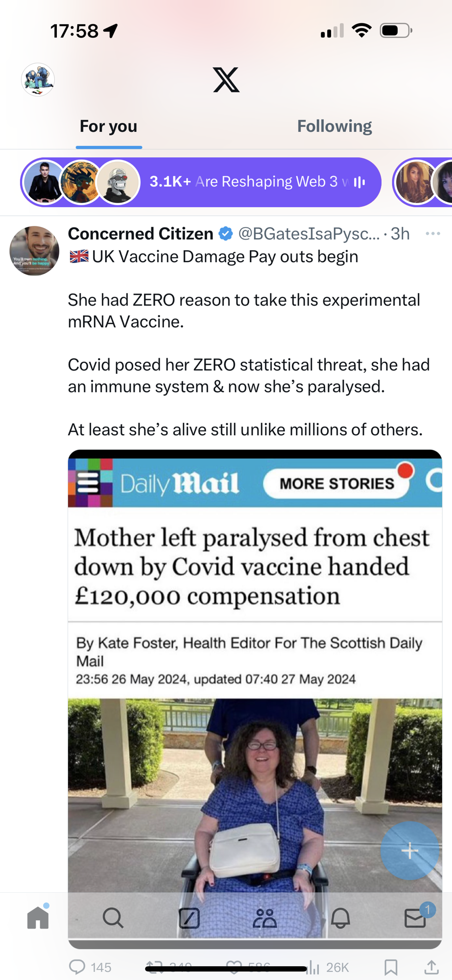Bookmark the Concerned Citizen post
This screenshot has width=452, height=980.
[x=391, y=967]
